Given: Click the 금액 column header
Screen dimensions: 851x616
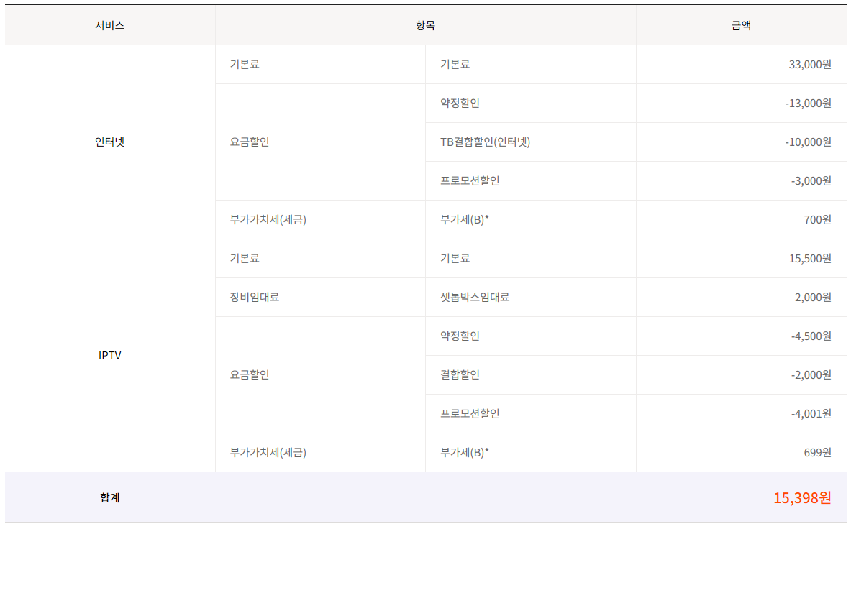Looking at the screenshot, I should click(741, 25).
